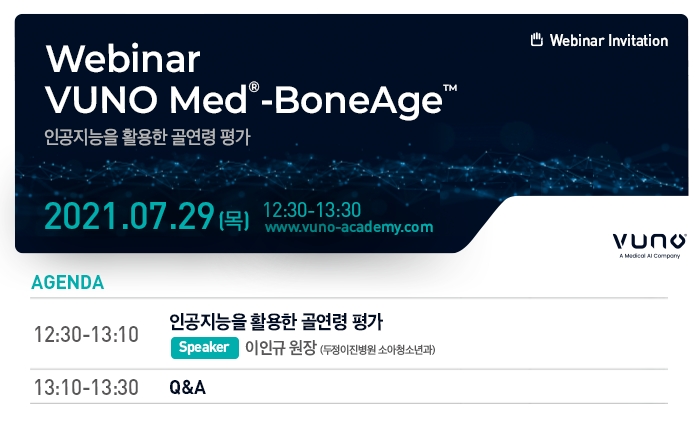
Task: Select the AGENDA heading
Action: [x=68, y=283]
